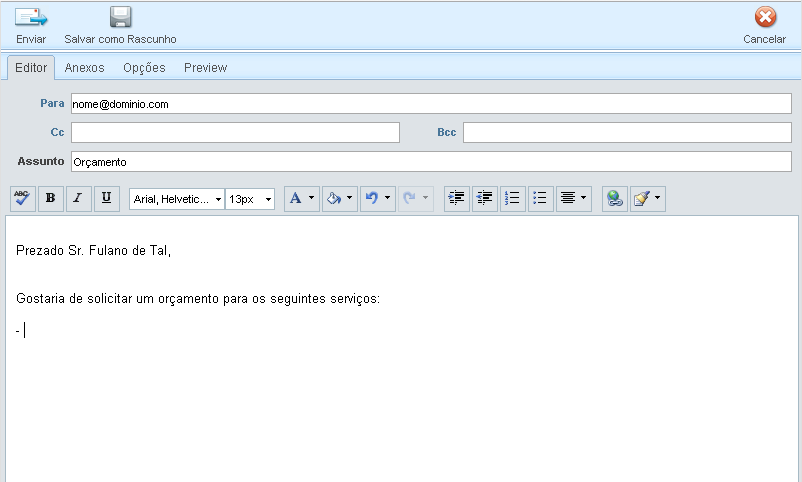Click the insert hyperlink globe icon
Image resolution: width=802 pixels, height=482 pixels.
point(615,198)
